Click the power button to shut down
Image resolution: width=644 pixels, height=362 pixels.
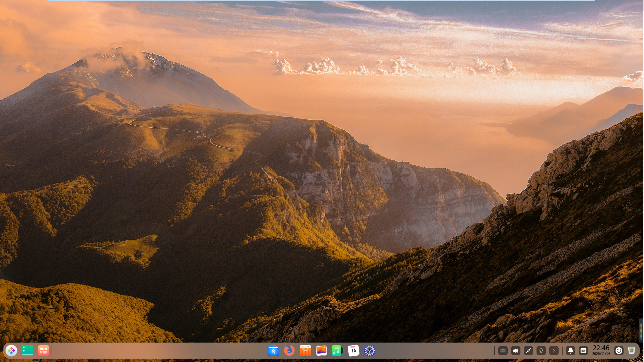point(619,351)
